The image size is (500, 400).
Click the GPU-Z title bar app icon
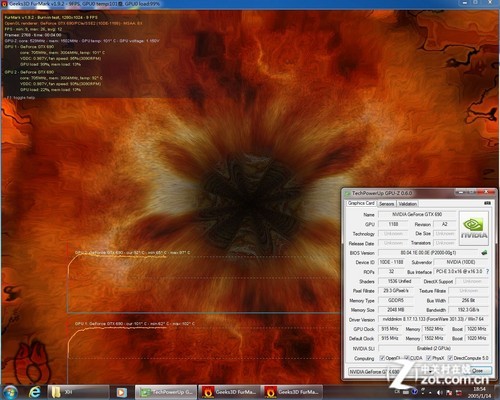point(348,193)
